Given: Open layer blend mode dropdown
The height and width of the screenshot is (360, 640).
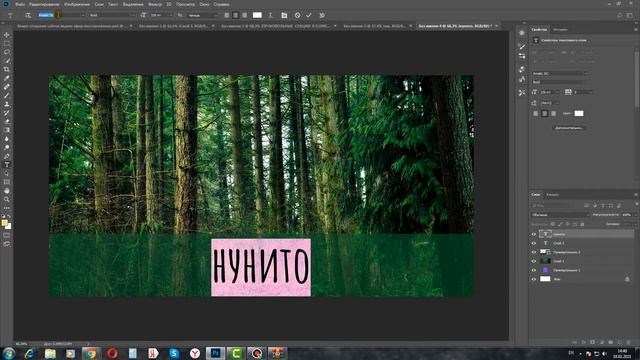Looking at the screenshot, I should (x=561, y=215).
